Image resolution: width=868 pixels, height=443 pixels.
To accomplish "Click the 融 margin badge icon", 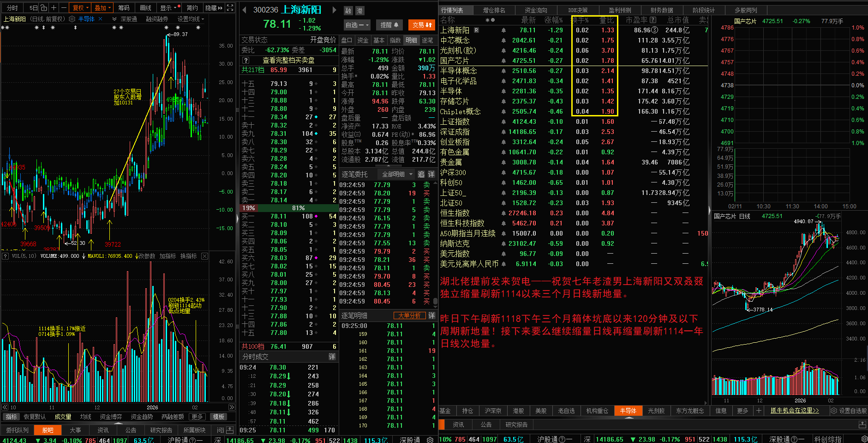I will (x=348, y=10).
